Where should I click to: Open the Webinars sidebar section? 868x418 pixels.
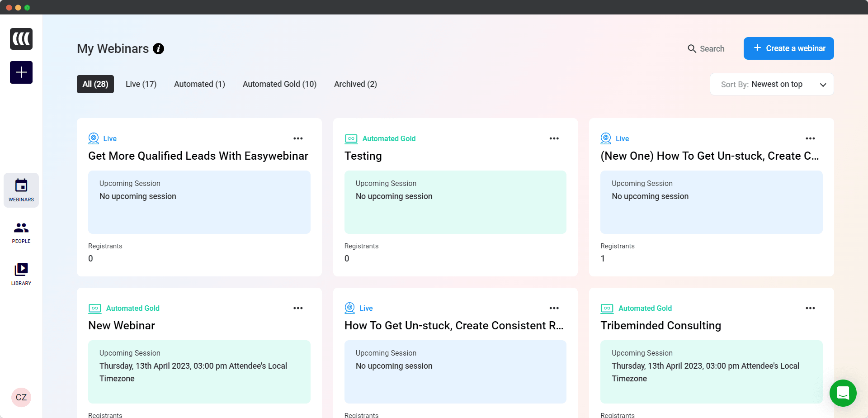coord(21,190)
